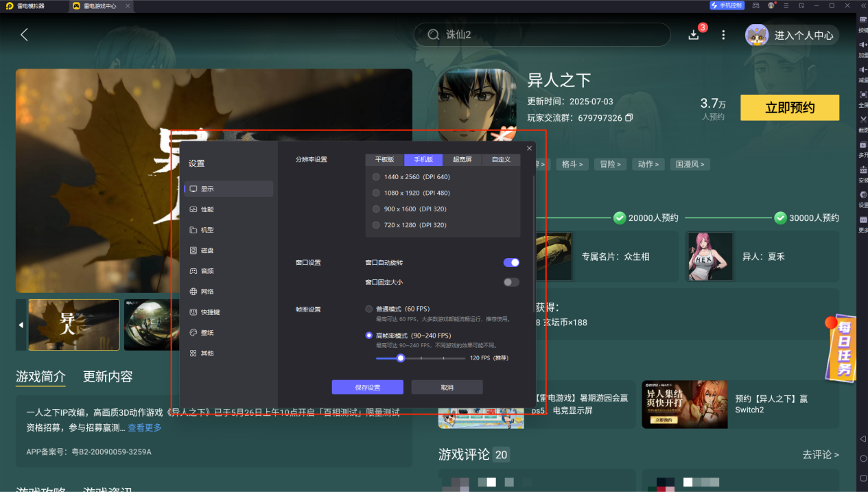The image size is (868, 492).
Task: Open the 显示 display settings section
Action: pyautogui.click(x=228, y=189)
